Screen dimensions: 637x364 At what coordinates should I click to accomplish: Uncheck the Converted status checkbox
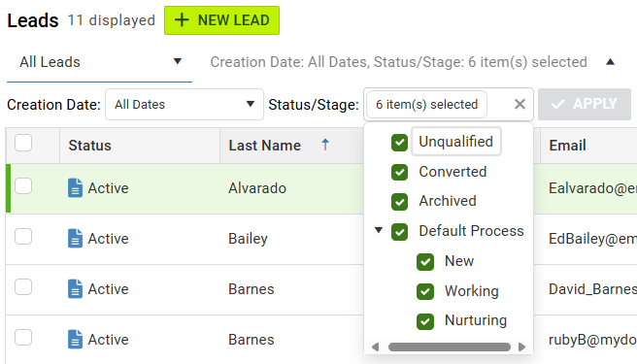coord(399,172)
